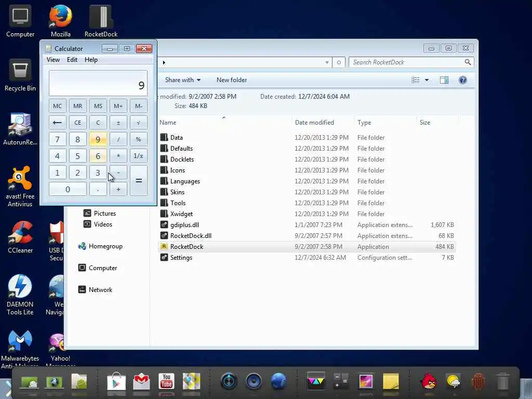
Task: Open the Calculator Edit menu
Action: [72, 60]
